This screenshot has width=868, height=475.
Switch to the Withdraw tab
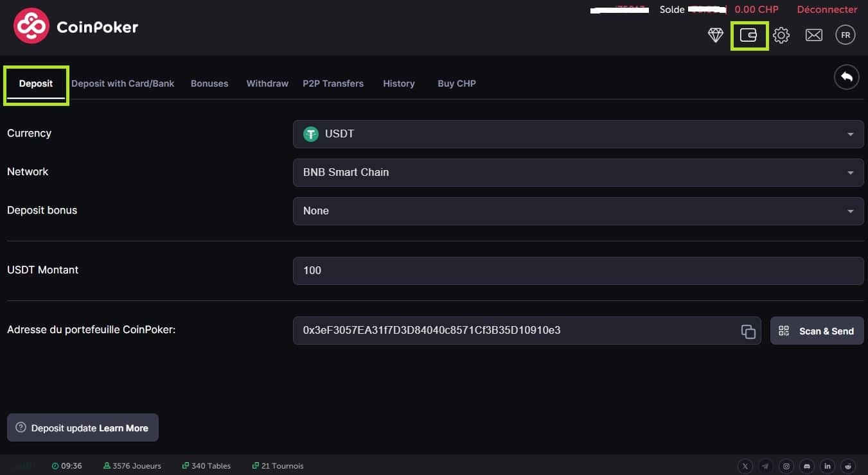point(267,83)
